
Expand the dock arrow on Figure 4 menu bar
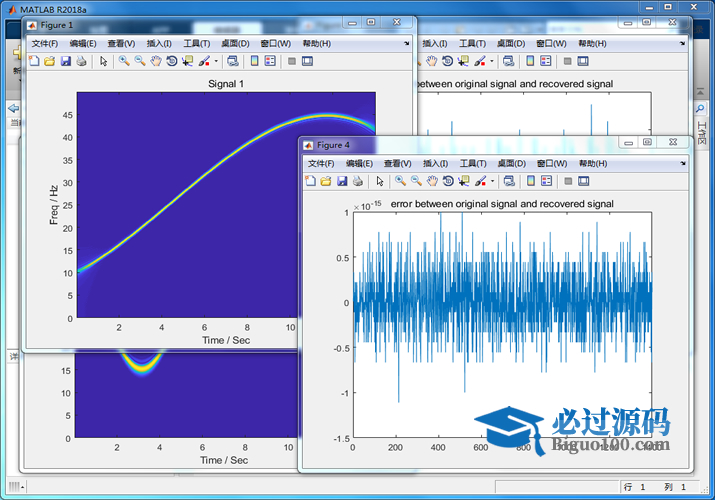684,163
